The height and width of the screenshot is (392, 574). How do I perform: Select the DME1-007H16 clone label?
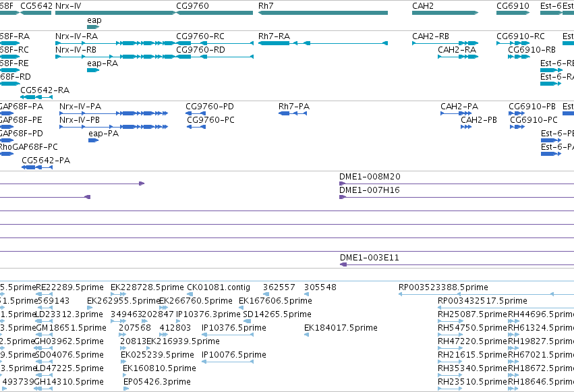pyautogui.click(x=370, y=190)
